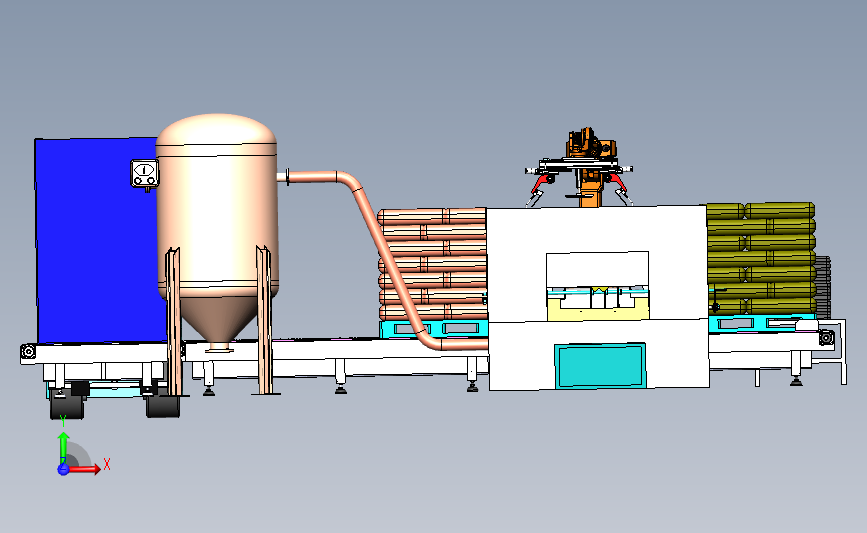Select the right red gripper claw
This screenshot has height=533, width=867.
617,183
